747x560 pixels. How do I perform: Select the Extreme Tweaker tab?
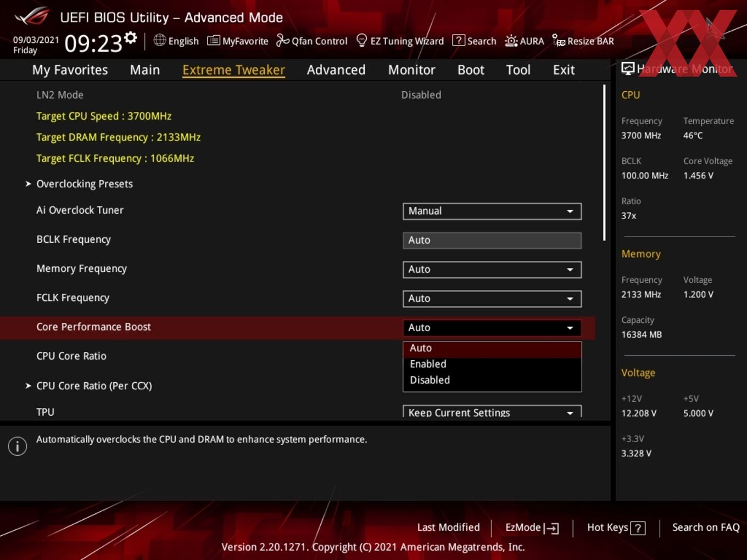233,70
